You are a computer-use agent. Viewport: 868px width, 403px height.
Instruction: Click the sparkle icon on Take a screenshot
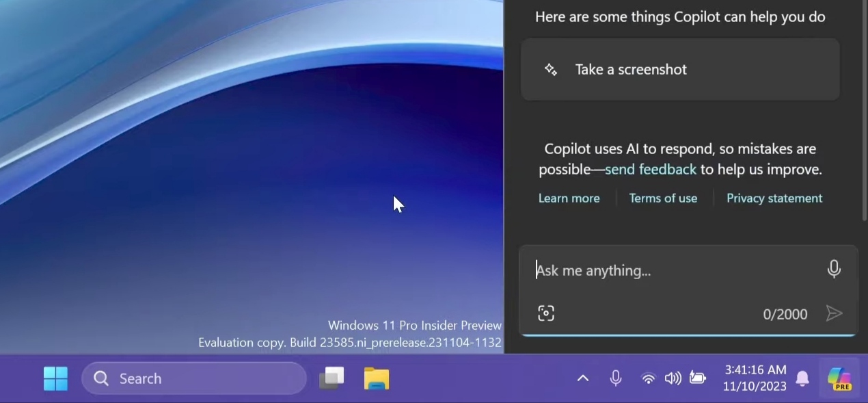[551, 69]
